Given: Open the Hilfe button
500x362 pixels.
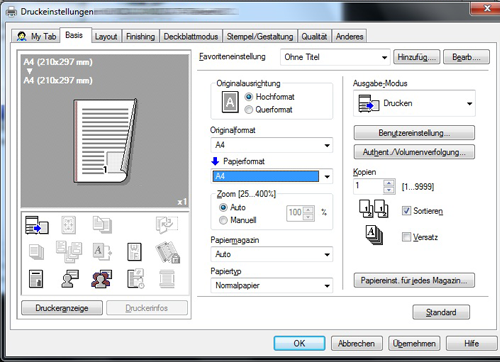Looking at the screenshot, I should coord(472,343).
